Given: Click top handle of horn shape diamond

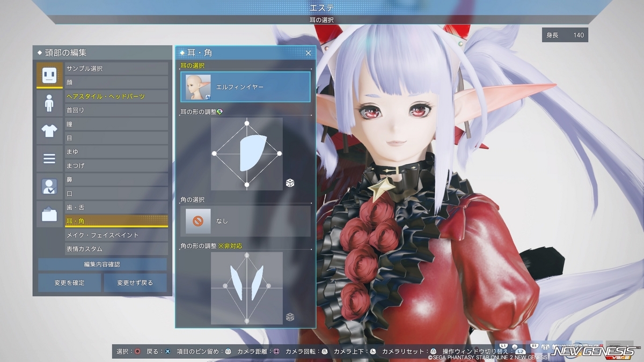Looking at the screenshot, I should [x=247, y=256].
